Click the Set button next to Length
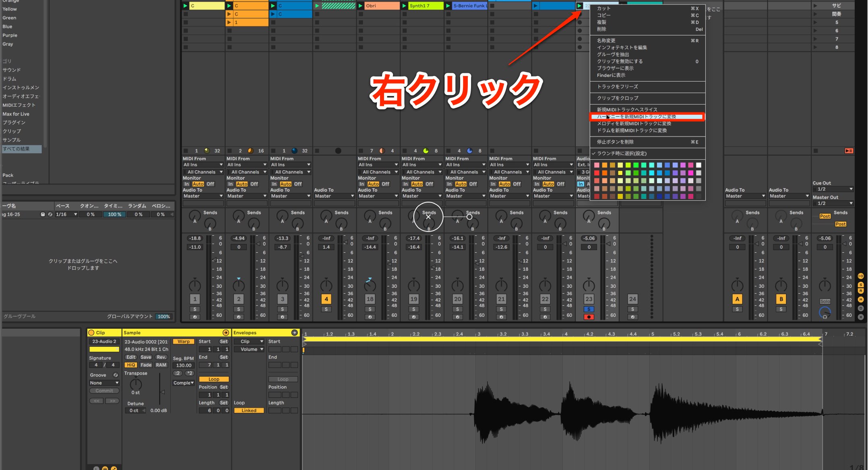This screenshot has height=470, width=868. (224, 403)
